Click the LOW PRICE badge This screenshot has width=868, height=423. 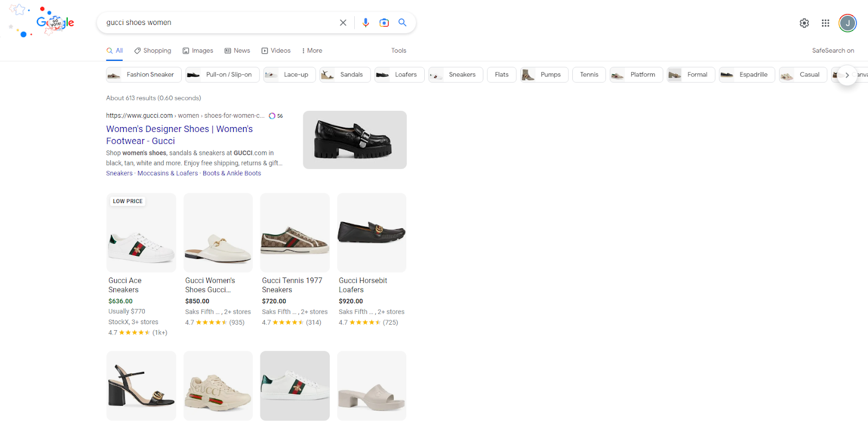127,201
